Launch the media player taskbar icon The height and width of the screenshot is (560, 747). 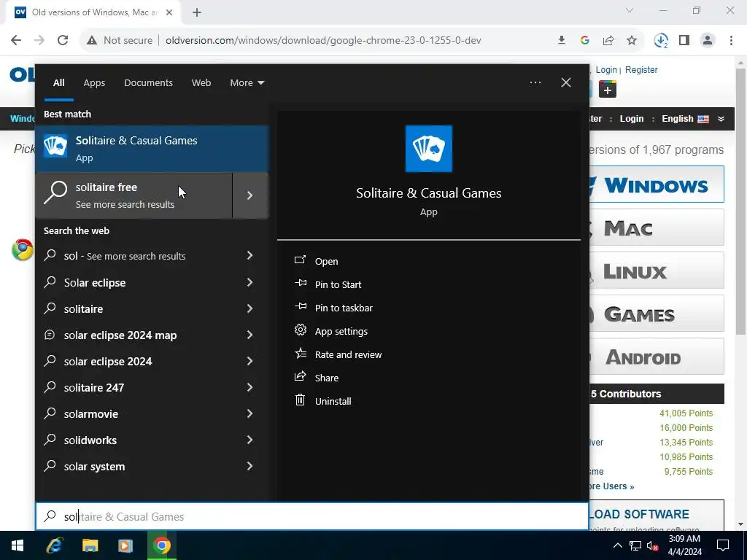pos(125,545)
